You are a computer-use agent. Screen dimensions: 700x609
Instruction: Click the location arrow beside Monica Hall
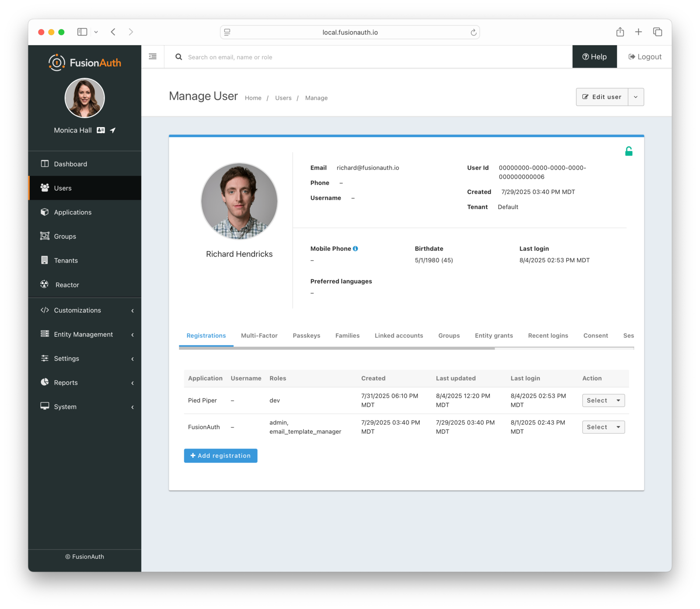click(x=112, y=130)
